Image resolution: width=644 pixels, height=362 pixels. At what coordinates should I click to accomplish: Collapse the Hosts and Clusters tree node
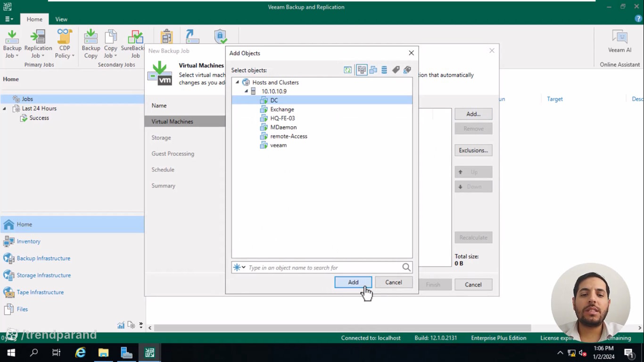click(x=237, y=82)
